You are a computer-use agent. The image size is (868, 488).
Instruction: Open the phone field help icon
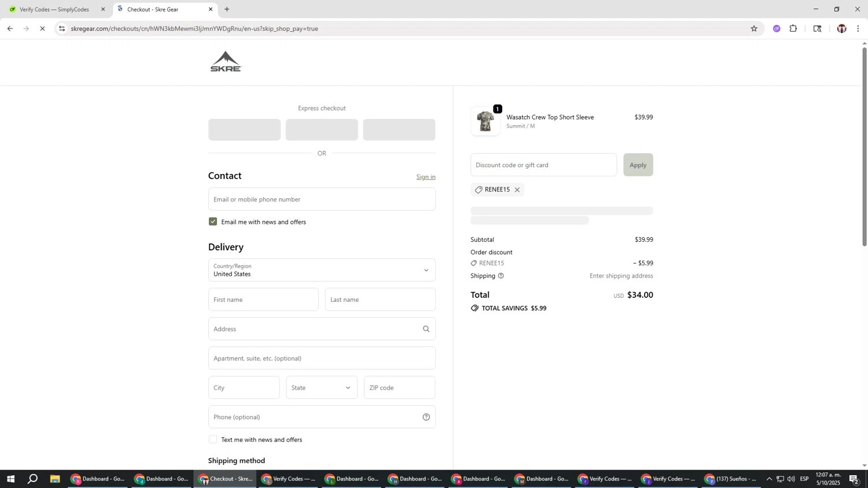tap(426, 417)
